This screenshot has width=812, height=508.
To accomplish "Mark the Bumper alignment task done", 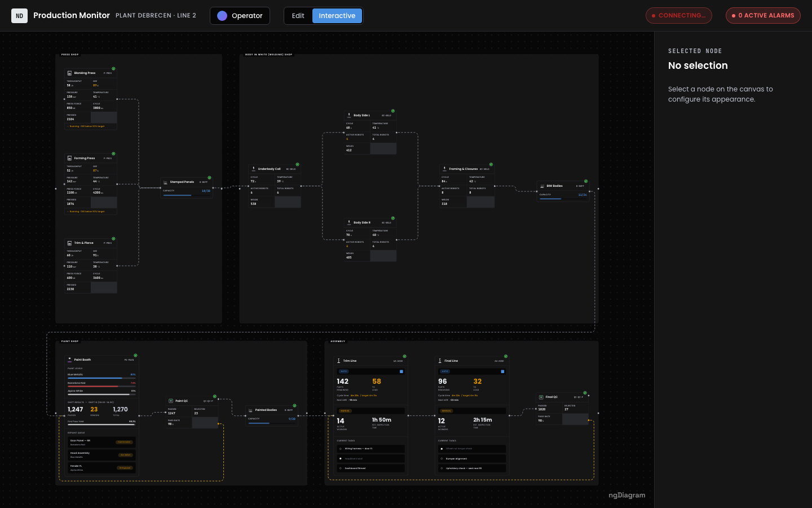I will [442, 458].
